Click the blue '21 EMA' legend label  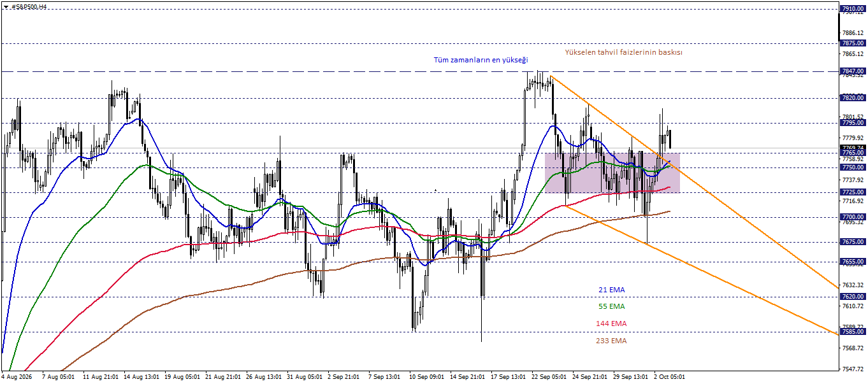click(x=611, y=290)
